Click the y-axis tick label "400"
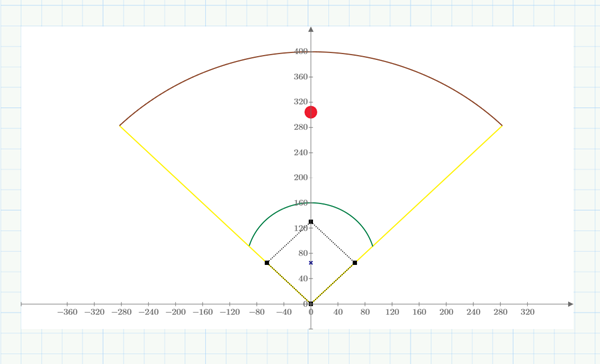The width and height of the screenshot is (600, 364). 301,51
